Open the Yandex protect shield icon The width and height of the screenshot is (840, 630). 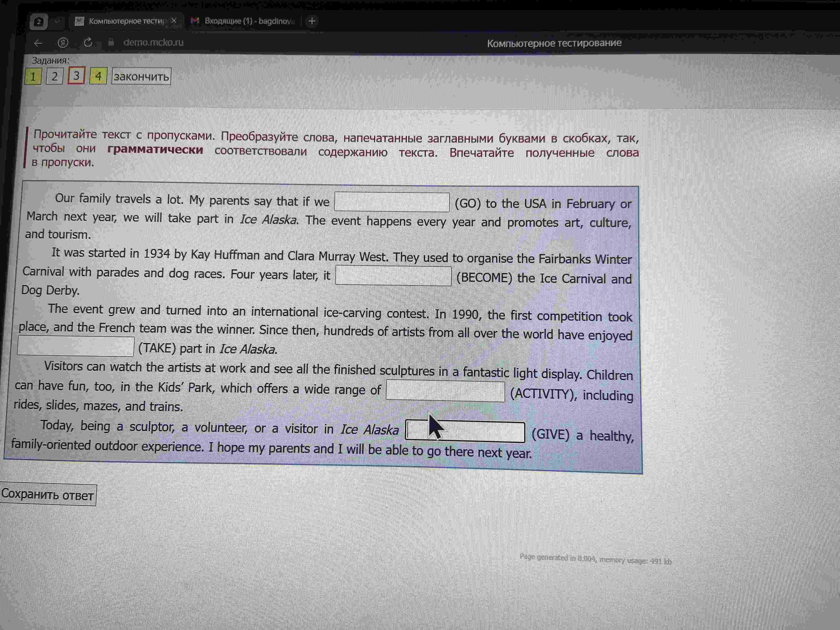(x=63, y=42)
